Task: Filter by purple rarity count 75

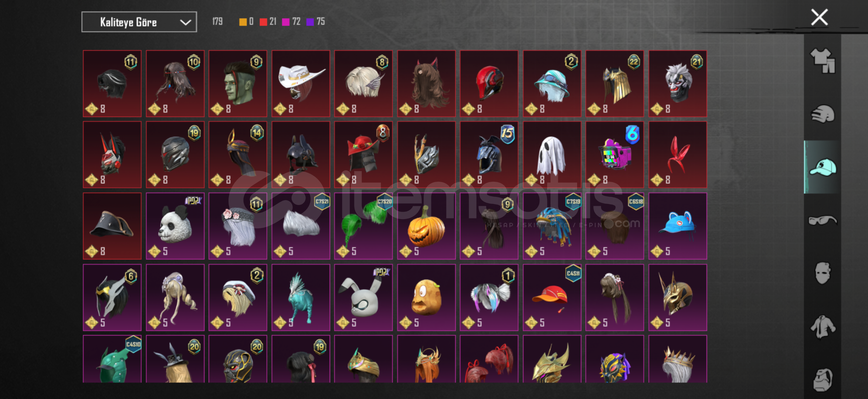Action: [316, 22]
